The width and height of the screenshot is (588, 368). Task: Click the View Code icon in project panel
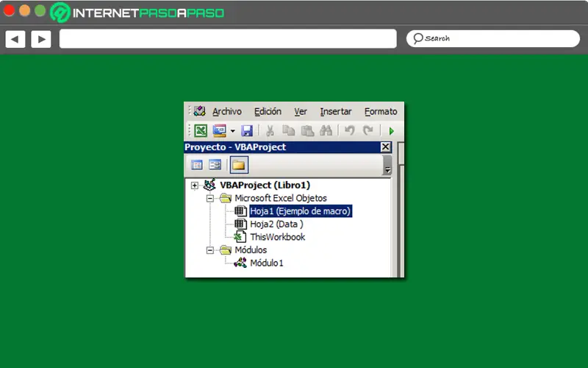[196, 165]
